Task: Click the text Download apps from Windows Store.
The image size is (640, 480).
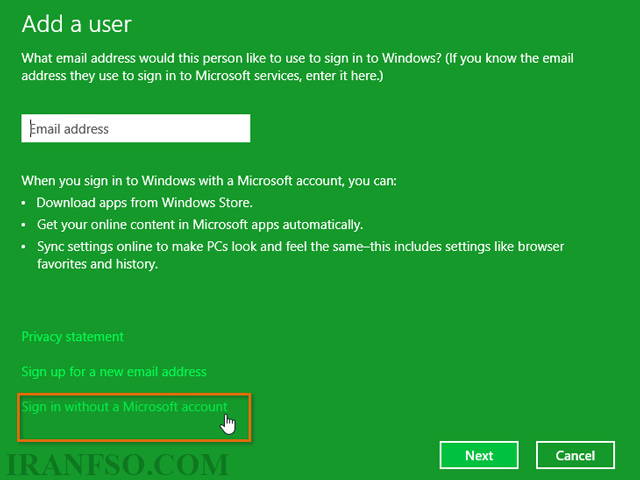Action: pos(144,203)
